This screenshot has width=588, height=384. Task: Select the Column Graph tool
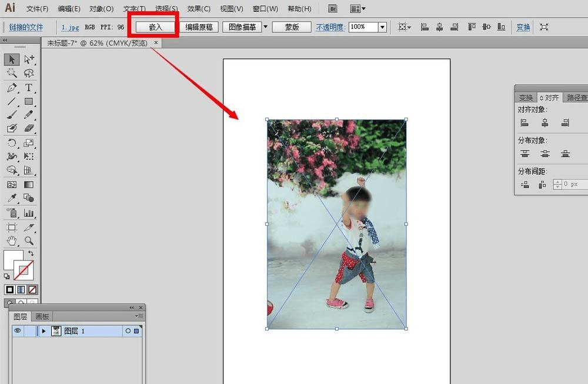pyautogui.click(x=29, y=213)
